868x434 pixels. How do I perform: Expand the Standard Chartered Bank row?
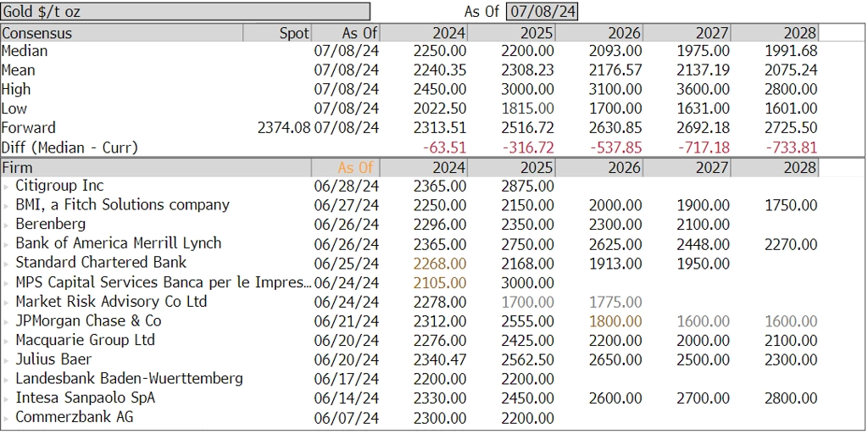pos(6,263)
